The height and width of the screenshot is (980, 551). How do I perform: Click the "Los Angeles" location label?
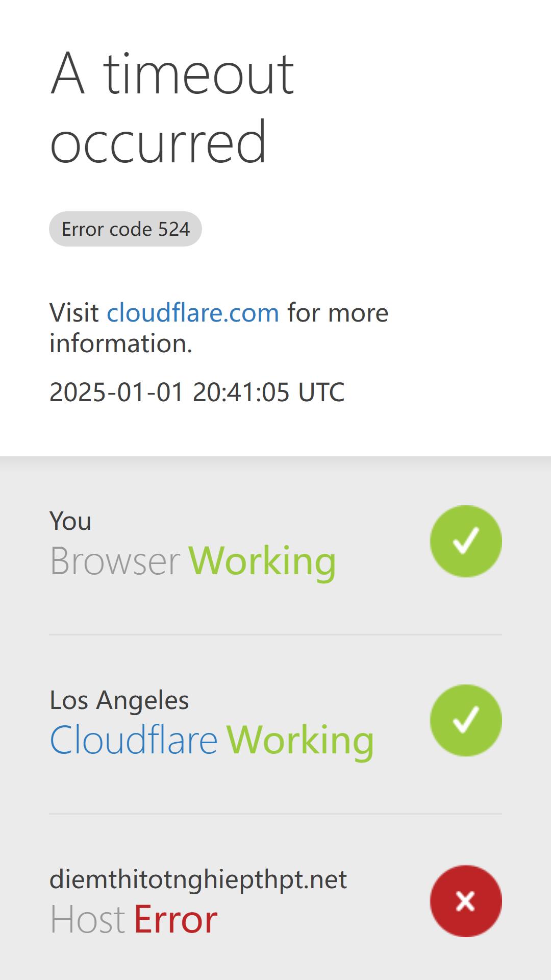pyautogui.click(x=119, y=700)
